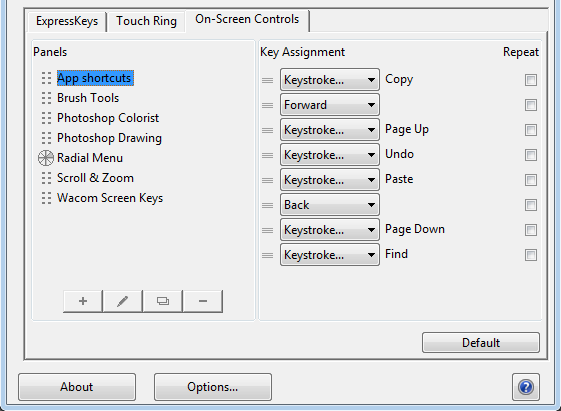Click the grid icon next to Brush Tools
561x411 pixels.
[46, 98]
